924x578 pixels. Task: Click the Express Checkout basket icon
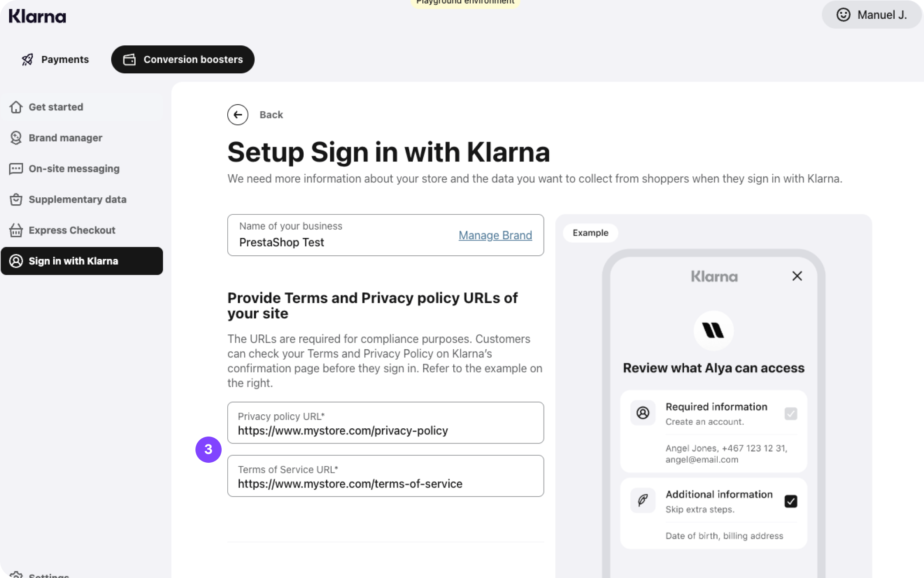pyautogui.click(x=16, y=231)
